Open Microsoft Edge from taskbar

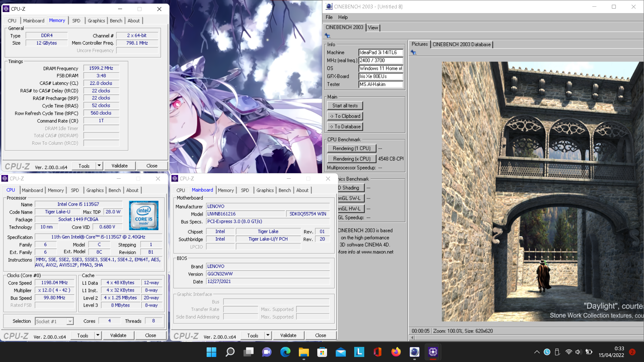tap(285, 352)
